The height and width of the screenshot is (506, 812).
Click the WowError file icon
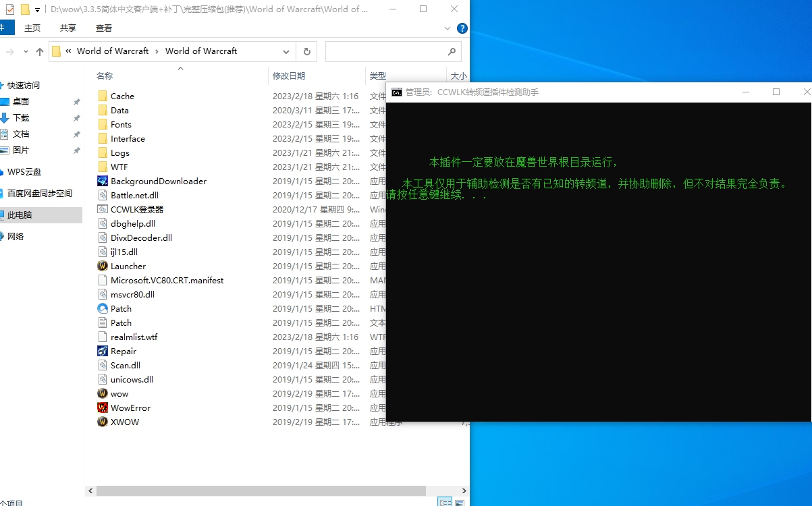[x=103, y=407]
